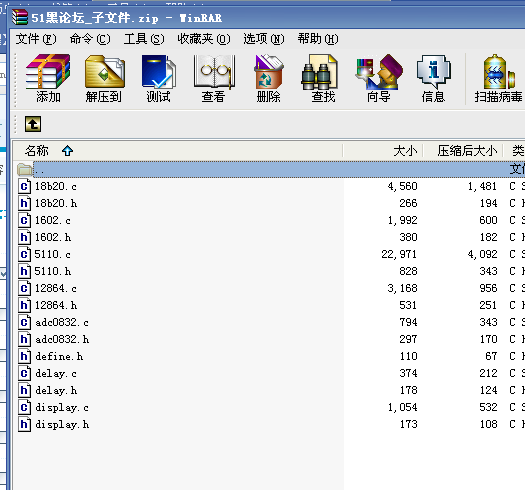Image resolution: width=525 pixels, height=490 pixels.
Task: Select file name delay.h
Action: pos(56,391)
